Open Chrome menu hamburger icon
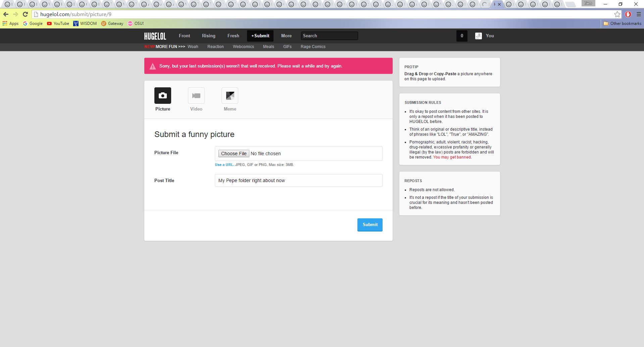Screen dimensions: 644x347 (639, 14)
